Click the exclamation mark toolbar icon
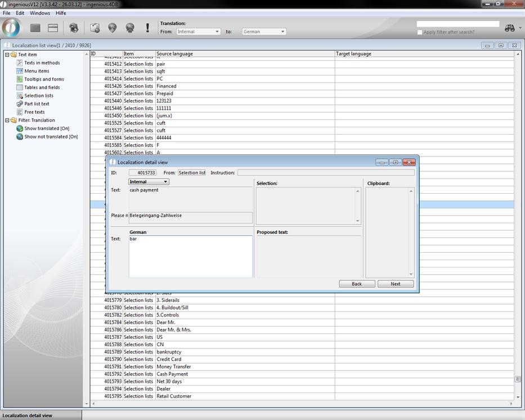This screenshot has width=525, height=420. [147, 28]
